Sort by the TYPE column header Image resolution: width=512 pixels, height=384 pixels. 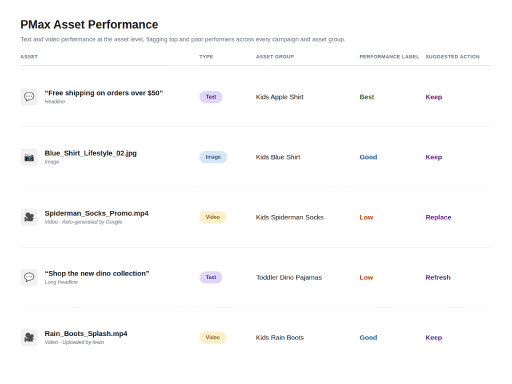pos(206,57)
